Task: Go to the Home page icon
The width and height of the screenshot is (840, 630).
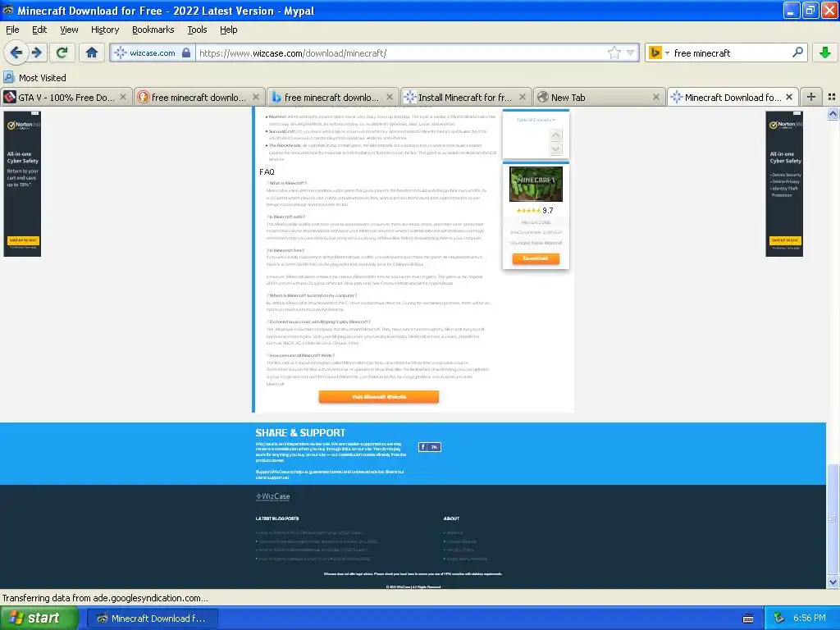Action: point(92,53)
